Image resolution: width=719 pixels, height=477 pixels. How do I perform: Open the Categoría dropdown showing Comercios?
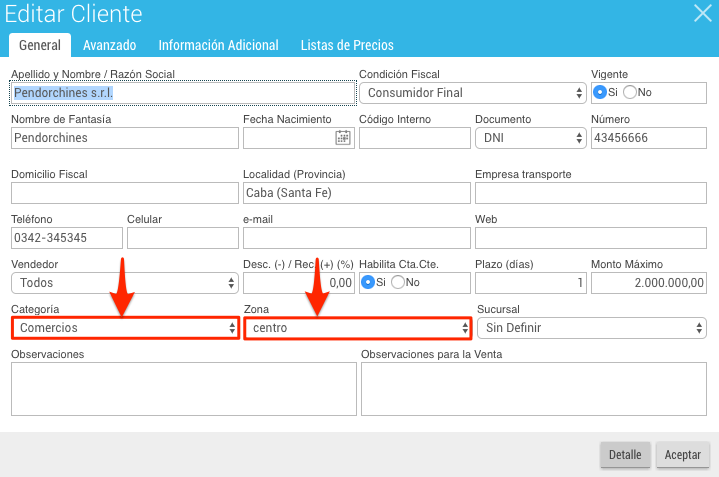pos(125,328)
